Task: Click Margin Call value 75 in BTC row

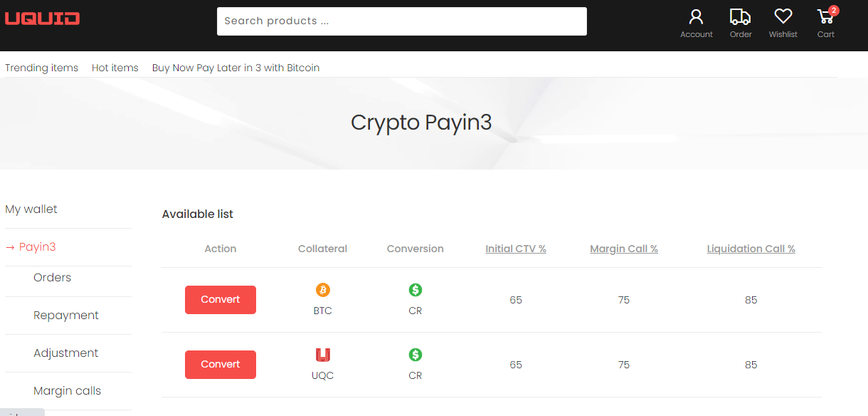Action: [624, 300]
